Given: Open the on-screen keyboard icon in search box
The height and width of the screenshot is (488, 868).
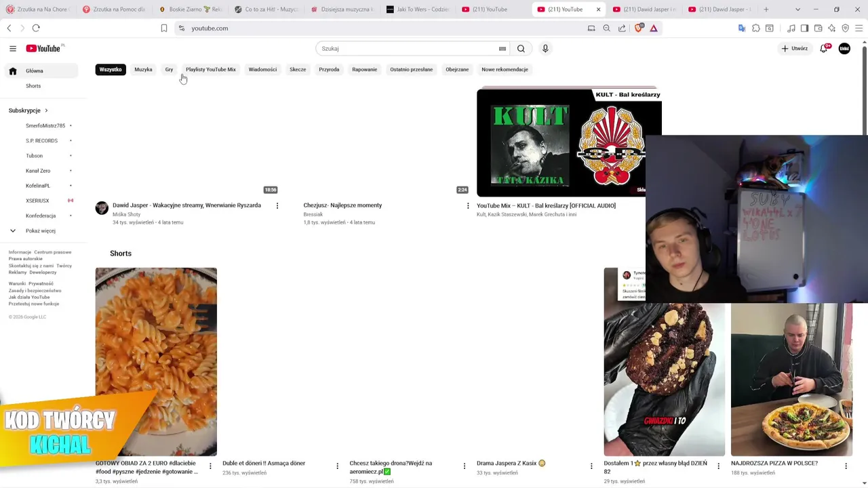Looking at the screenshot, I should point(502,49).
